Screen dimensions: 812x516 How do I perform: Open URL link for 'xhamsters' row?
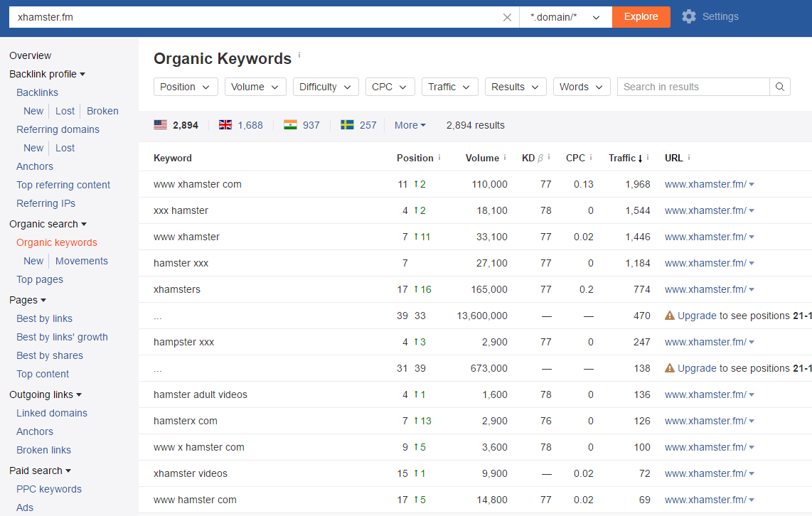pos(705,289)
